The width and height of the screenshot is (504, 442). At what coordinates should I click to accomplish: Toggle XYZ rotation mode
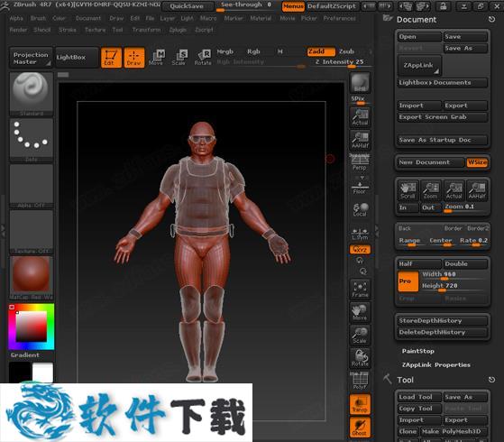point(360,249)
